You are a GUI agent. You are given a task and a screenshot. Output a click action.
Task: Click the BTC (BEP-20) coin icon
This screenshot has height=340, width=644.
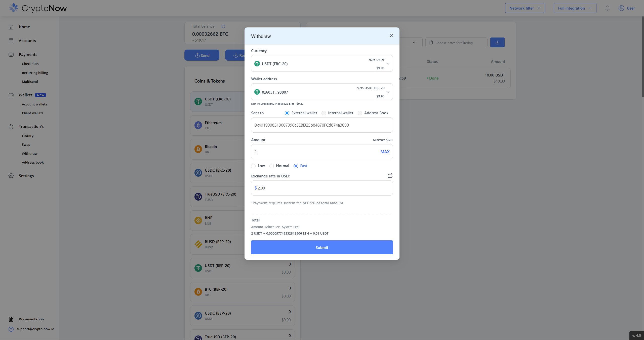198,292
